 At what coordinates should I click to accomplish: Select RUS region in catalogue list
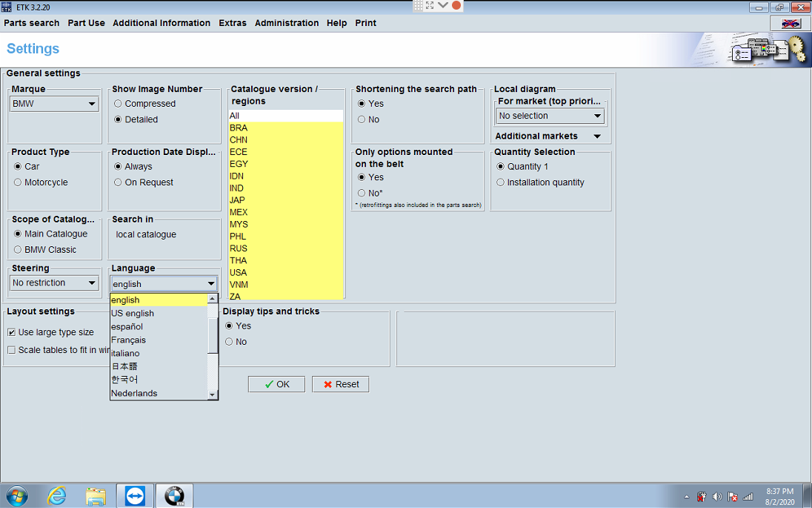285,248
